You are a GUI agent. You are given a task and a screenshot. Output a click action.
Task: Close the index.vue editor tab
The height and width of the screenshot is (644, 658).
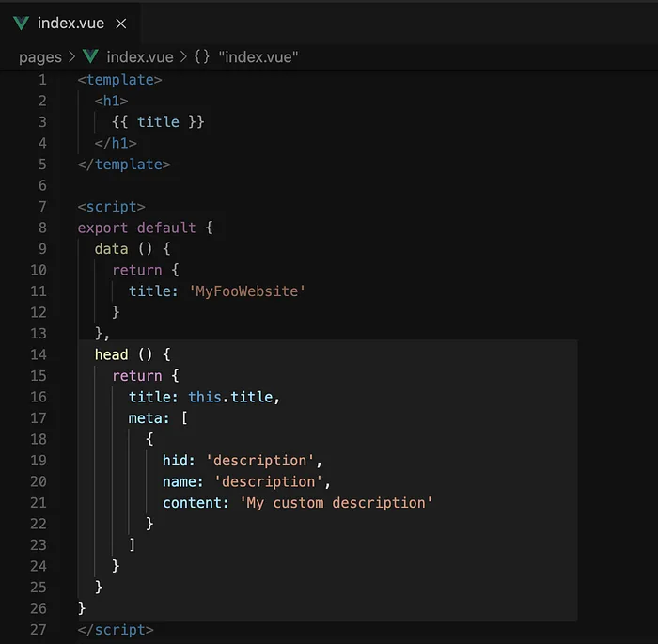[121, 24]
